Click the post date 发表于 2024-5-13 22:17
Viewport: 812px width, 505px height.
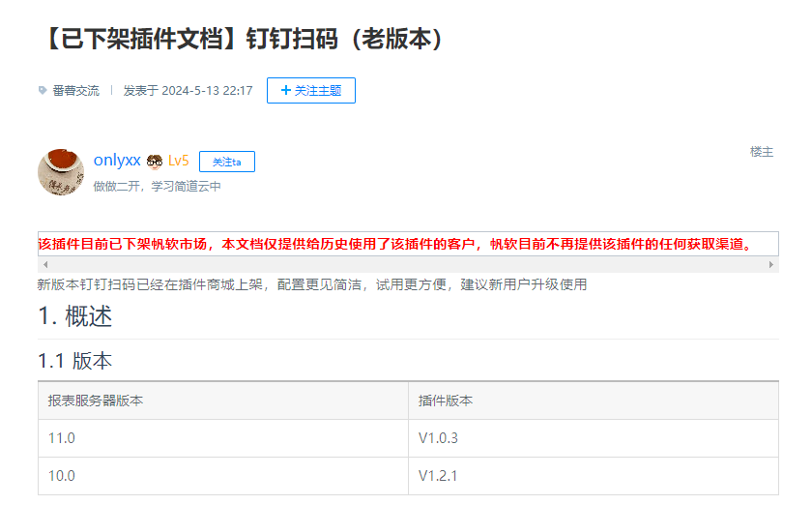click(188, 91)
